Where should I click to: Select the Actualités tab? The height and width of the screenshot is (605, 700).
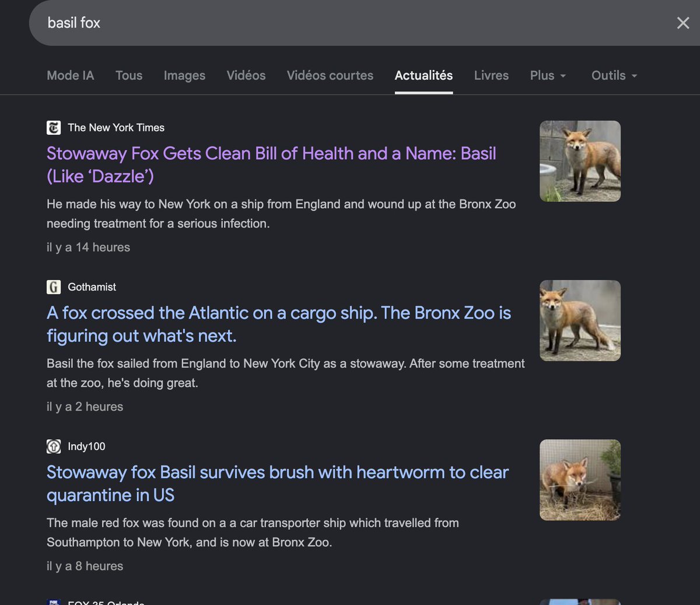[x=424, y=75]
